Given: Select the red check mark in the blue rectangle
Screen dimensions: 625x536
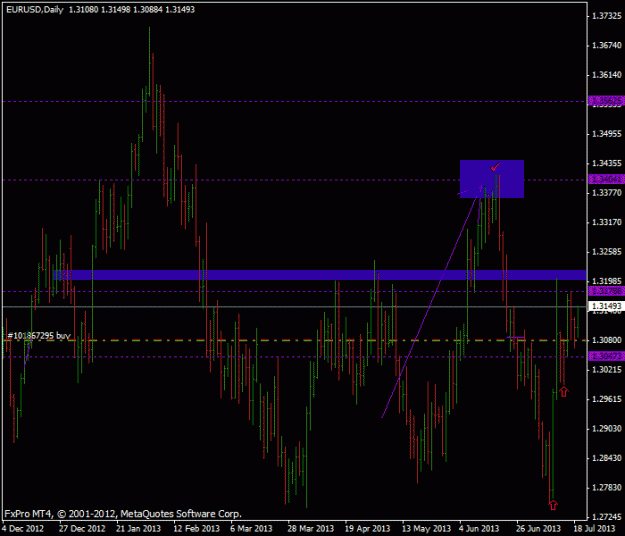Looking at the screenshot, I should (495, 167).
